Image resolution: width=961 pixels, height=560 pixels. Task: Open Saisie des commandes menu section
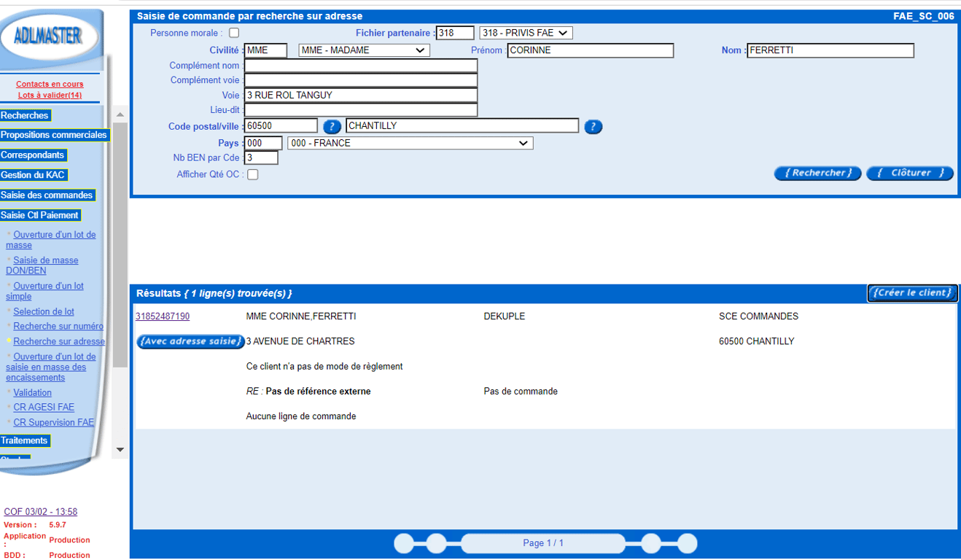(x=47, y=195)
